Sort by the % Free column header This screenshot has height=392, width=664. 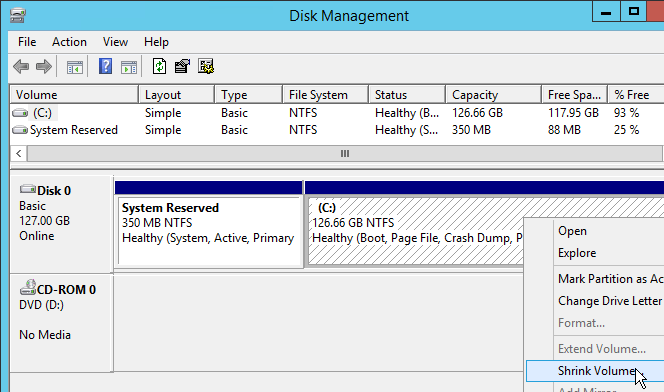point(636,95)
